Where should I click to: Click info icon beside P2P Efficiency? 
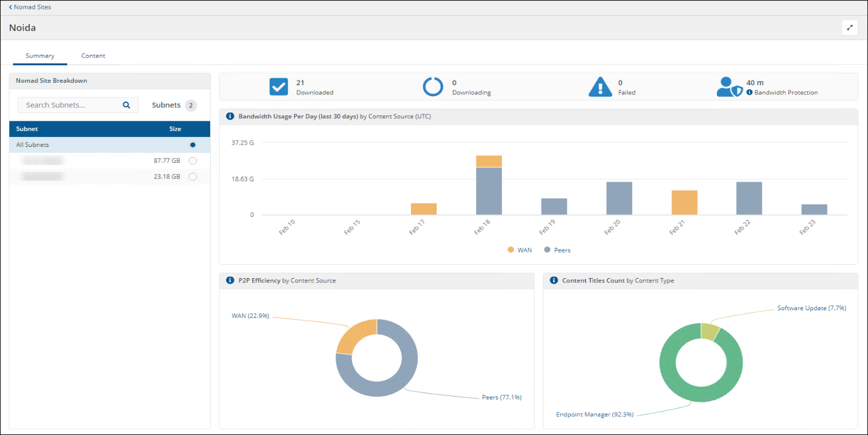coord(230,280)
